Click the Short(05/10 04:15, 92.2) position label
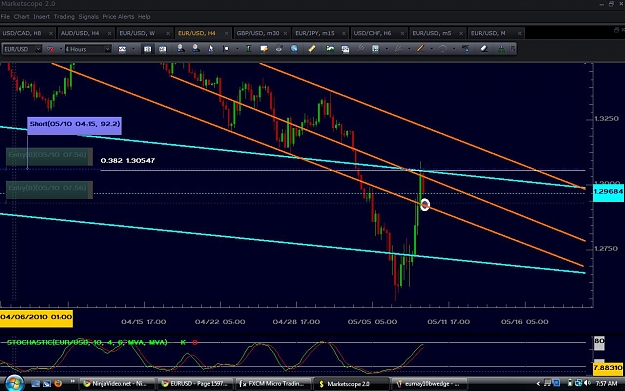 pyautogui.click(x=75, y=126)
